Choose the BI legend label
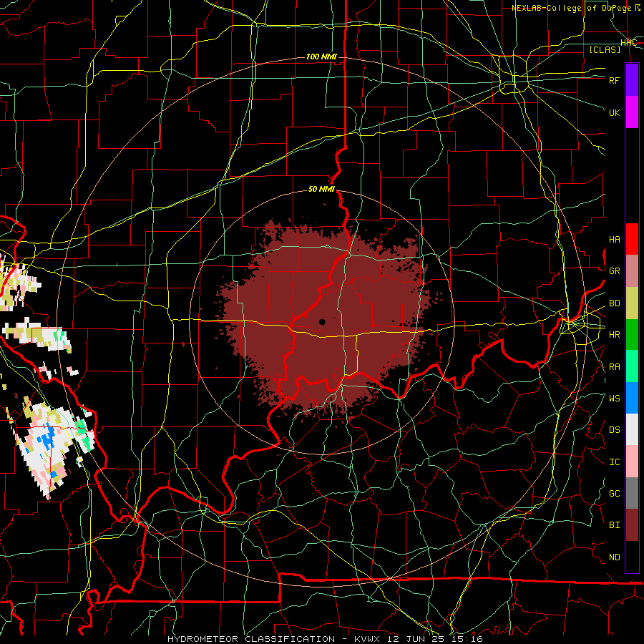The width and height of the screenshot is (644, 644). (x=614, y=525)
